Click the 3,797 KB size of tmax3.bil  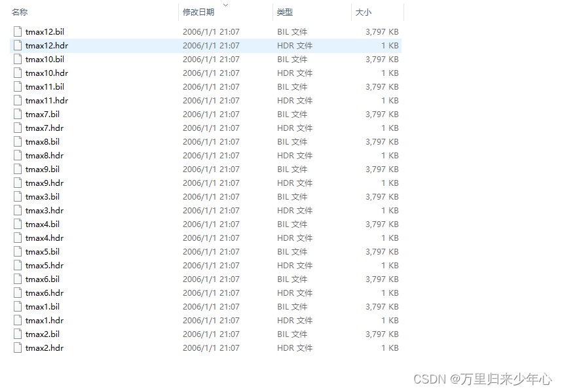(382, 196)
